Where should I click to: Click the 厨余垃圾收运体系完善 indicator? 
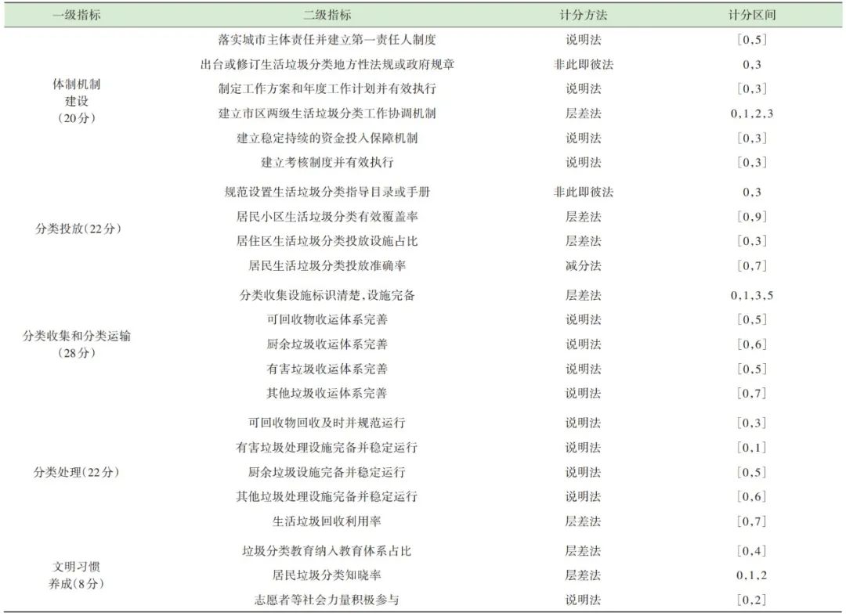pyautogui.click(x=327, y=344)
